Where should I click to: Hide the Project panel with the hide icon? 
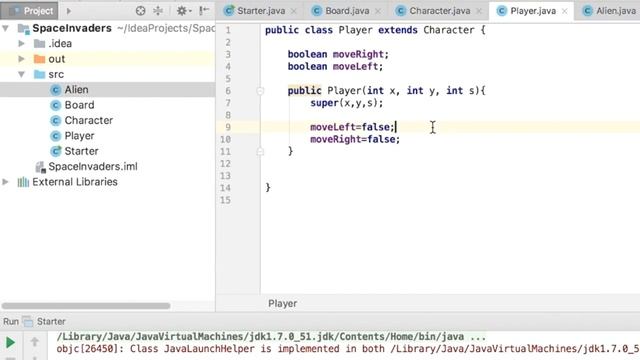[x=204, y=11]
